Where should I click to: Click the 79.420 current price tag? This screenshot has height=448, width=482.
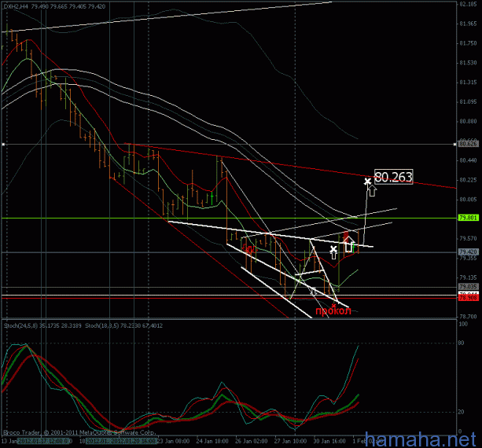468,252
